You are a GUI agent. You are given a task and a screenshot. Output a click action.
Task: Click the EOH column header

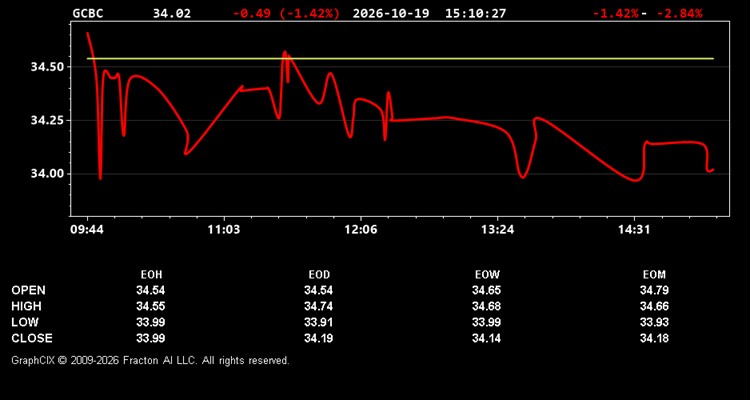151,275
